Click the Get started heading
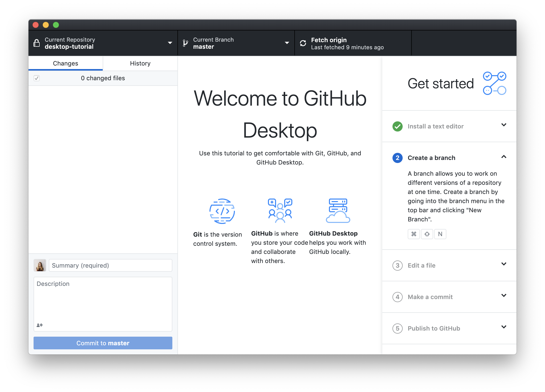The width and height of the screenshot is (545, 392). pos(441,84)
